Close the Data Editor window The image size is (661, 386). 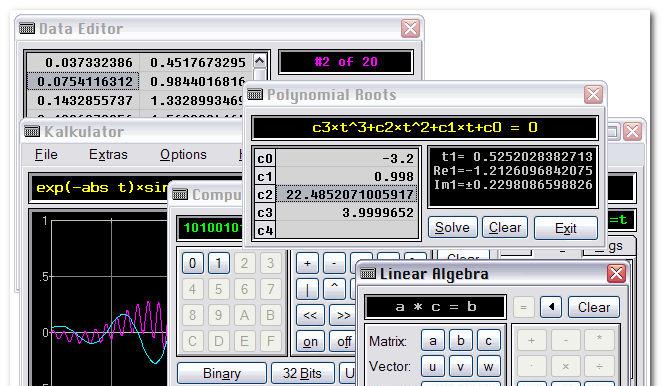(x=410, y=29)
